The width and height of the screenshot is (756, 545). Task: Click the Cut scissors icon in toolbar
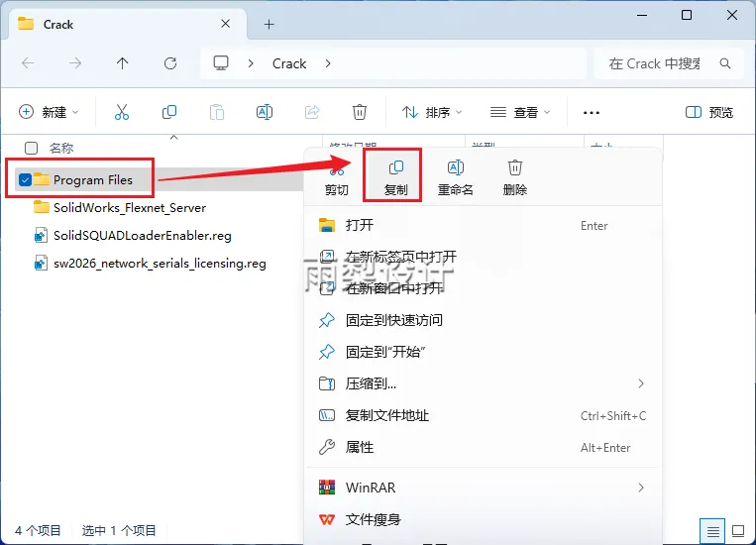coord(122,112)
